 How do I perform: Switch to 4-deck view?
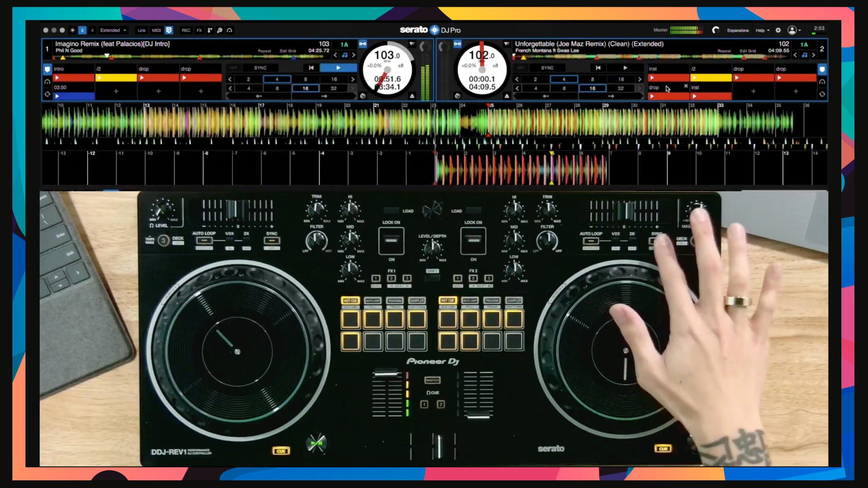[x=92, y=30]
